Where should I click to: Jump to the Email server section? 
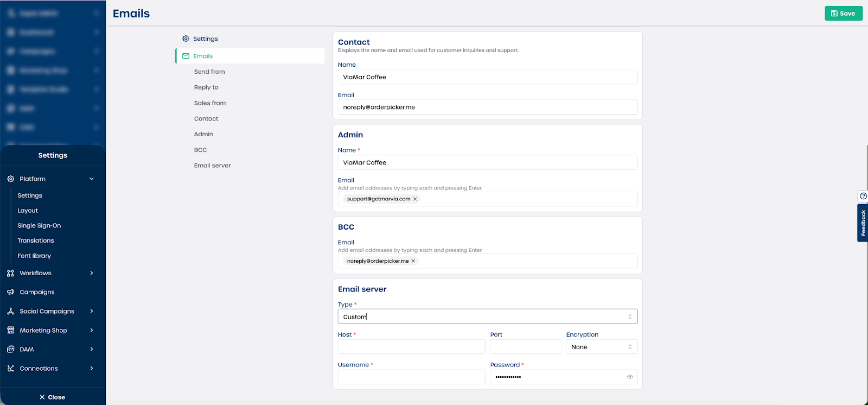212,166
